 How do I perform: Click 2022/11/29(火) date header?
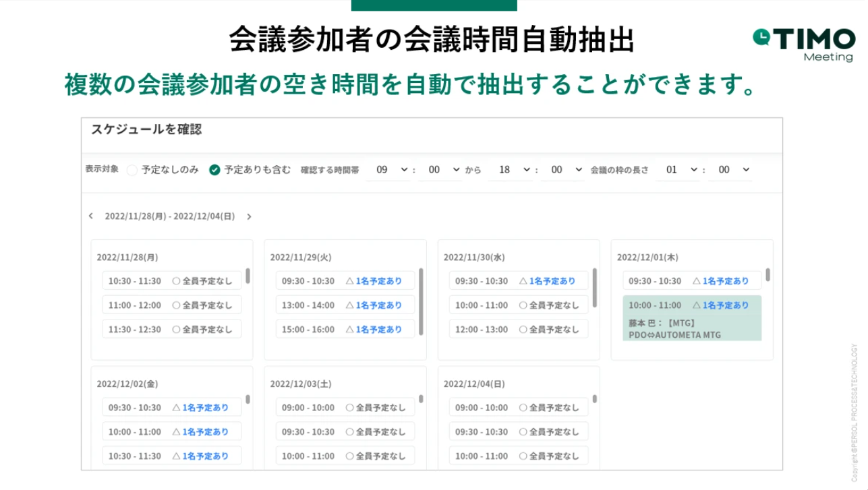(x=301, y=257)
